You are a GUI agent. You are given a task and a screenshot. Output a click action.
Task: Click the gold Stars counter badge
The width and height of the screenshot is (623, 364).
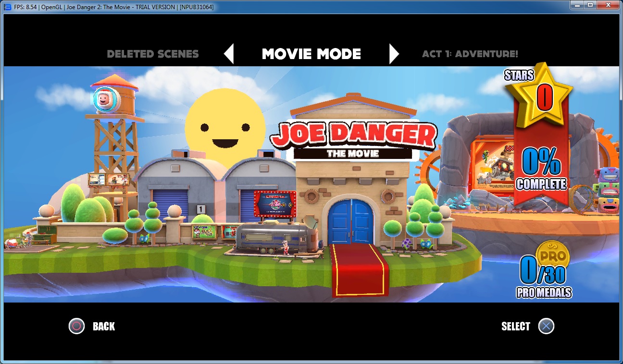pos(543,96)
